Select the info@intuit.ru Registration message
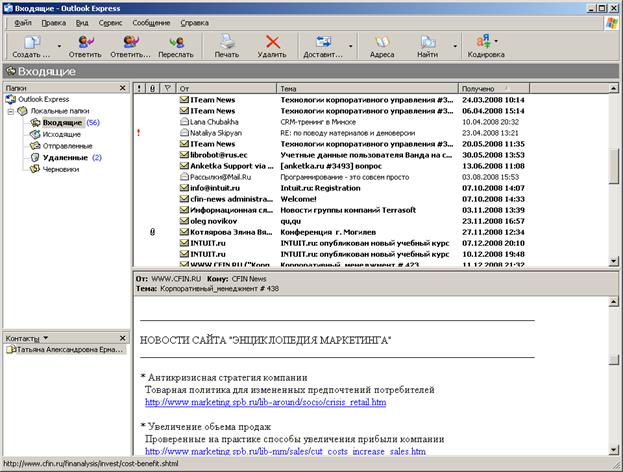This screenshot has width=623, height=472. (331, 188)
